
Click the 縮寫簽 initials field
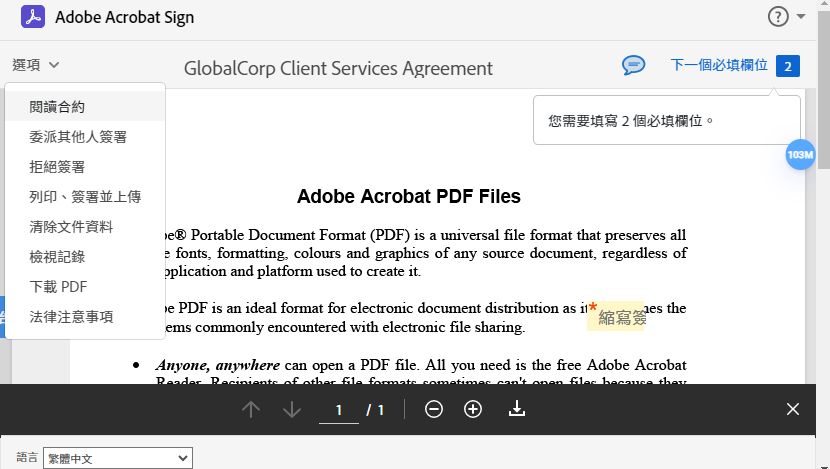616,316
